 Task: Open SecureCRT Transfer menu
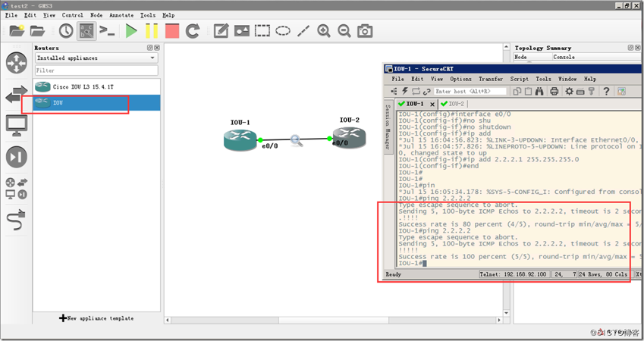coord(491,79)
